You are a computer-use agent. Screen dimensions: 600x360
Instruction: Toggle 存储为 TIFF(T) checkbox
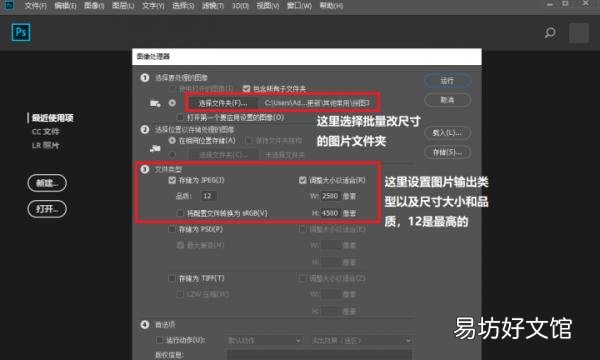172,278
